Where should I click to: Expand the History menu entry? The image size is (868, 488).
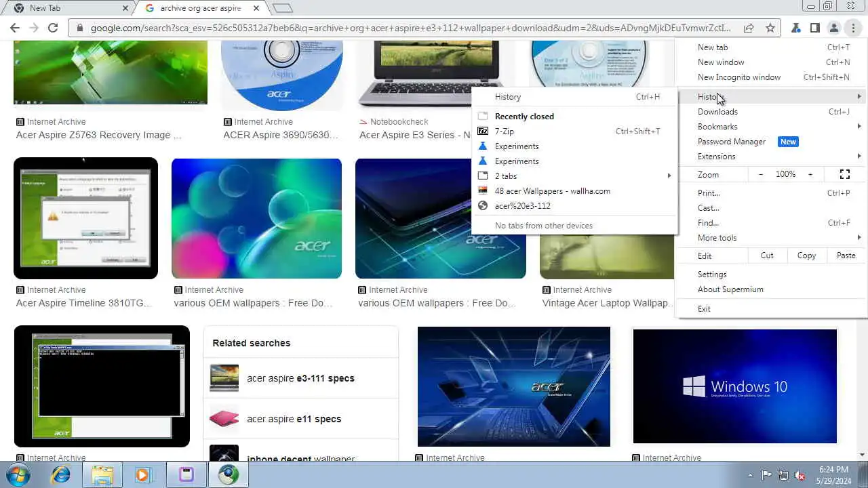pos(771,97)
